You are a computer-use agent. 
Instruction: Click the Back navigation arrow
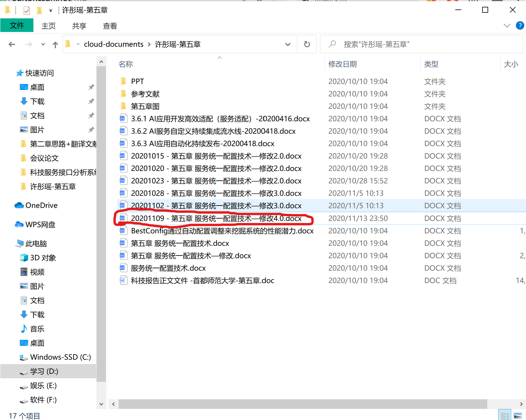[12, 44]
